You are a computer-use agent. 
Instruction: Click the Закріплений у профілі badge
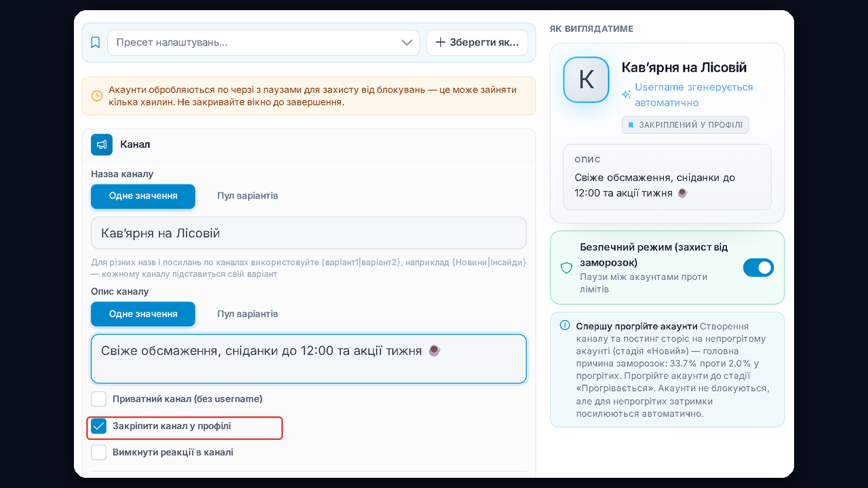point(686,125)
